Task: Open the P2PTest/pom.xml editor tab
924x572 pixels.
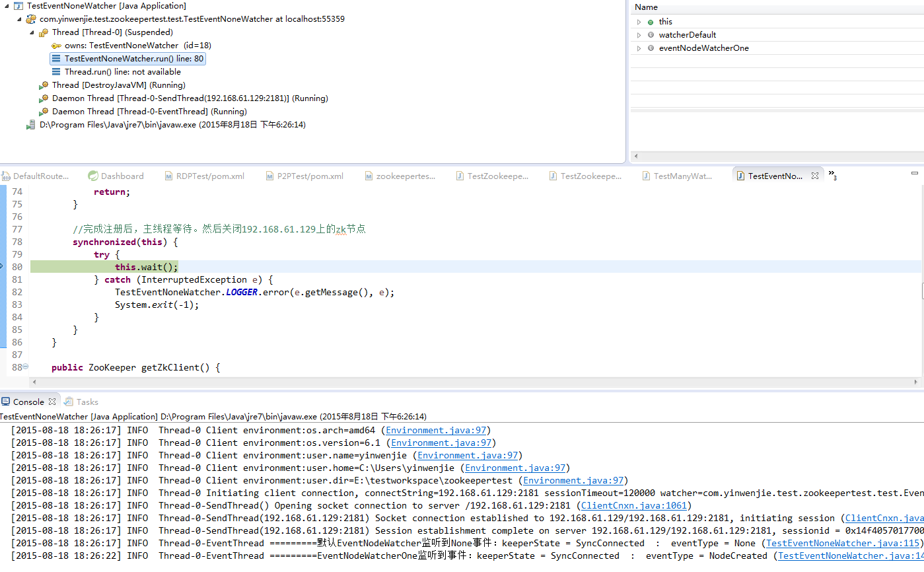Action: point(305,176)
